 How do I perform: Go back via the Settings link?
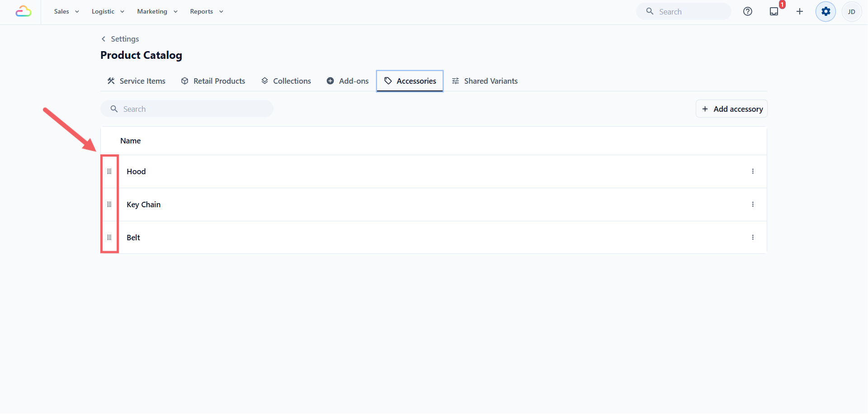click(x=125, y=39)
